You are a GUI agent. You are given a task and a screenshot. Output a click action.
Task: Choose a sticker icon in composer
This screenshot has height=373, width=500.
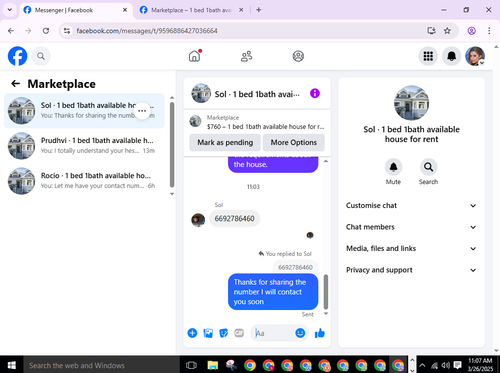pos(224,333)
